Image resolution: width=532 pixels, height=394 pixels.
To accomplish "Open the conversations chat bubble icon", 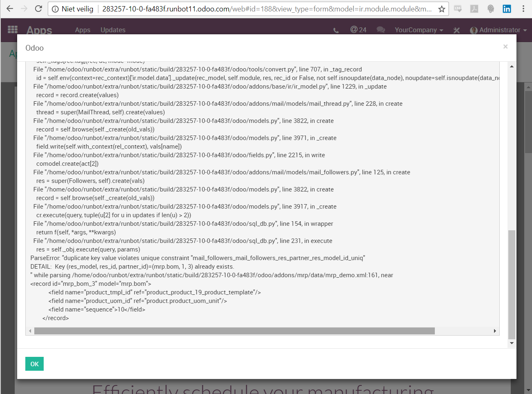I will click(381, 30).
